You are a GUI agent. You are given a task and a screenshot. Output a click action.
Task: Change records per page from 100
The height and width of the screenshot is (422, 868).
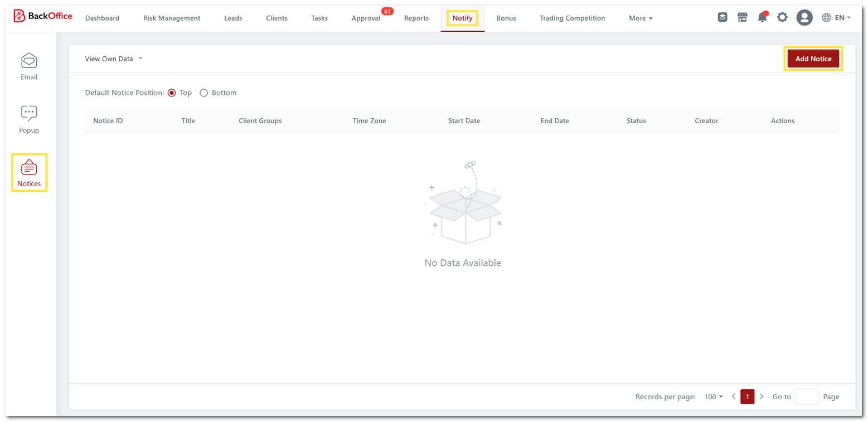[x=713, y=397]
